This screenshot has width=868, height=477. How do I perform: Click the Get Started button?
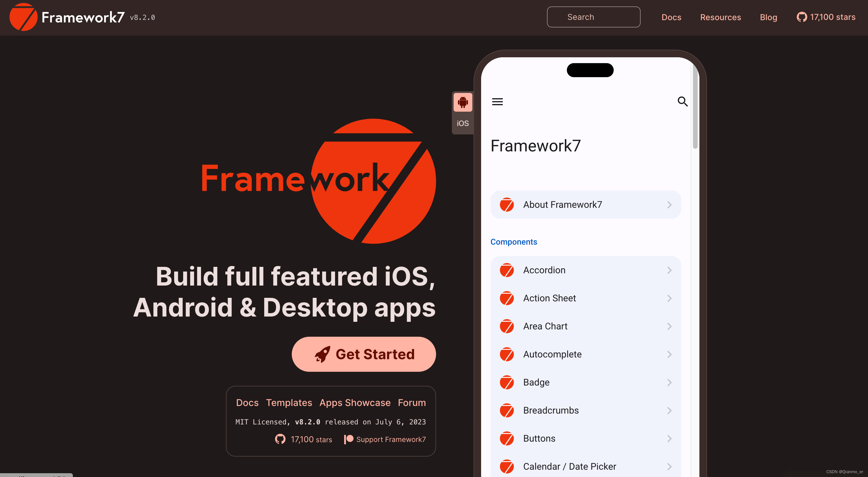point(364,354)
